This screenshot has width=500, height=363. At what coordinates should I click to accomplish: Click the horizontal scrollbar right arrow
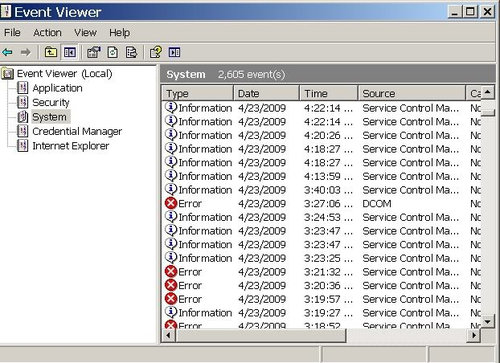(474, 335)
